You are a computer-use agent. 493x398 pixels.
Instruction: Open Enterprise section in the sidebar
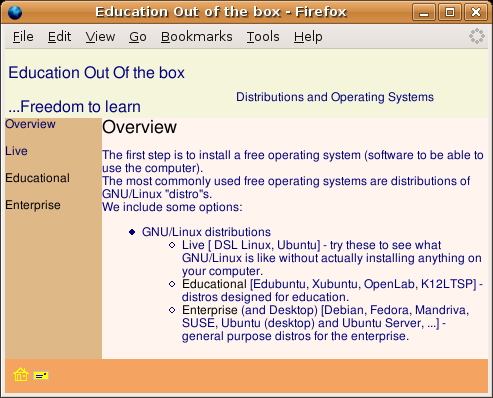coord(33,205)
